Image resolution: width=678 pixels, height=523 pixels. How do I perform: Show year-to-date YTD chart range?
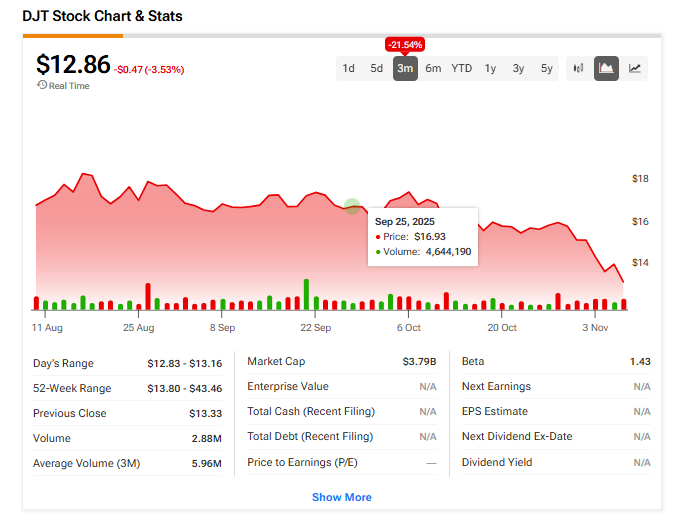(x=461, y=68)
